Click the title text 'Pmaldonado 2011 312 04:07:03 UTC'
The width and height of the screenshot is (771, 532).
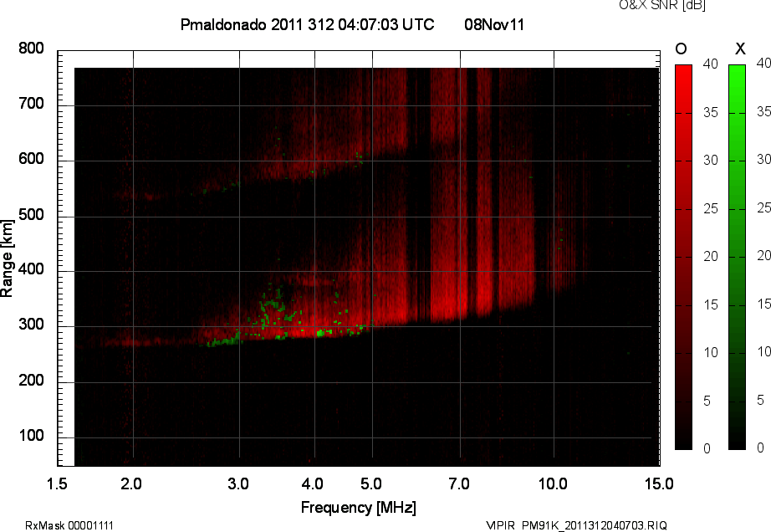tap(308, 24)
